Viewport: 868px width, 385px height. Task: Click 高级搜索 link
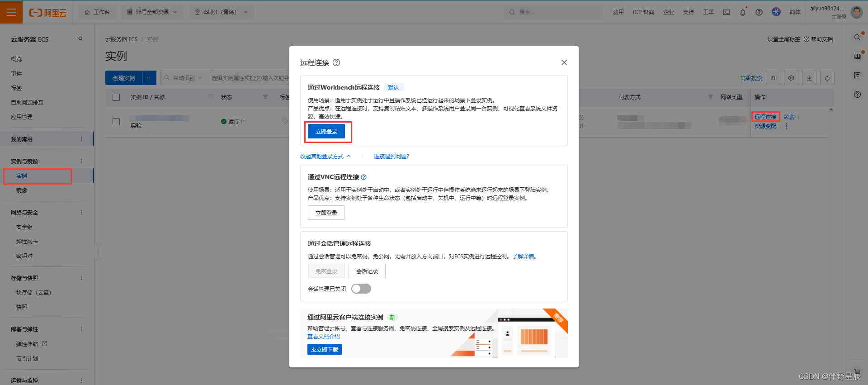[x=751, y=78]
